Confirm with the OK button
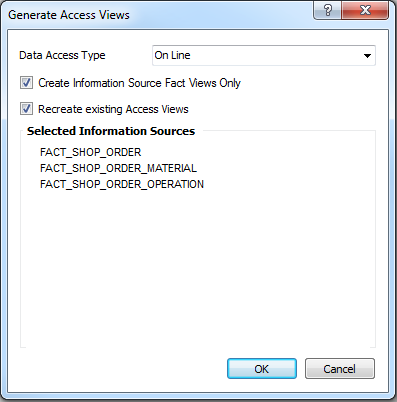Viewport: 397px width, 402px height. 262,369
